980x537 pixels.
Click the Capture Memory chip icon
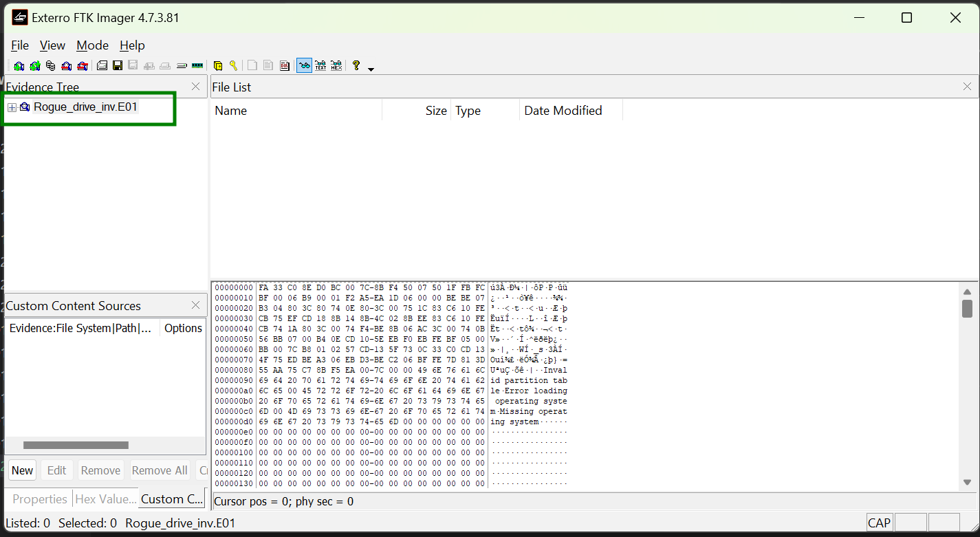coord(197,66)
